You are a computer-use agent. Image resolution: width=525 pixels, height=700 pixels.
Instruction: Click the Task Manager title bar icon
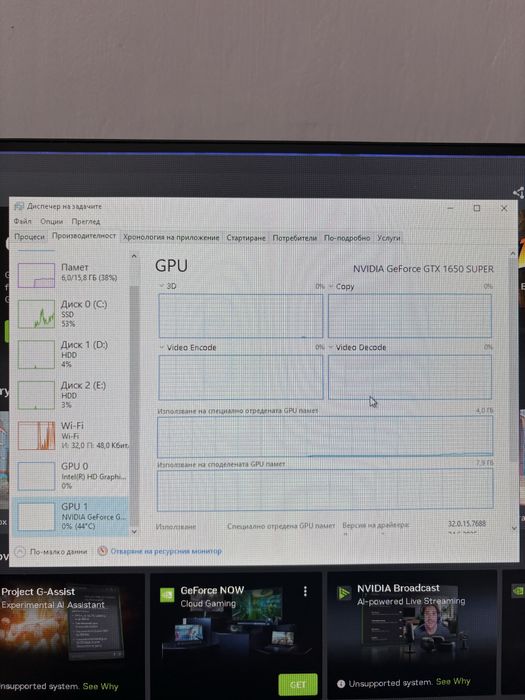click(x=19, y=206)
